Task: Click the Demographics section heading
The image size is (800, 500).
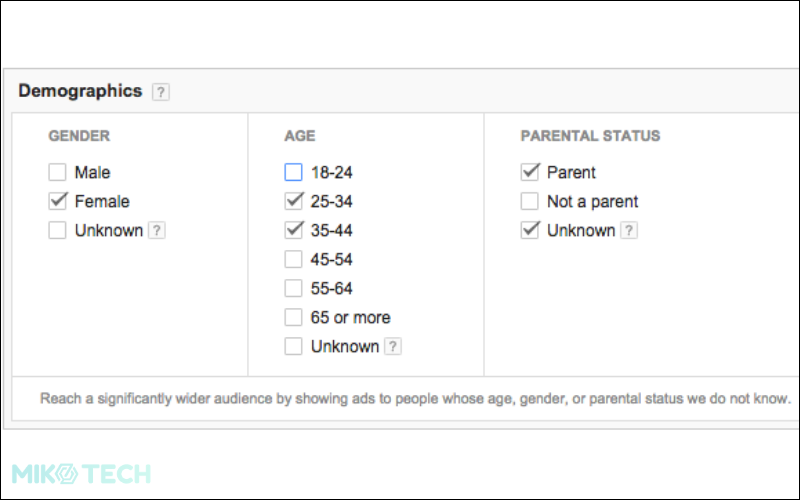Action: pos(80,91)
